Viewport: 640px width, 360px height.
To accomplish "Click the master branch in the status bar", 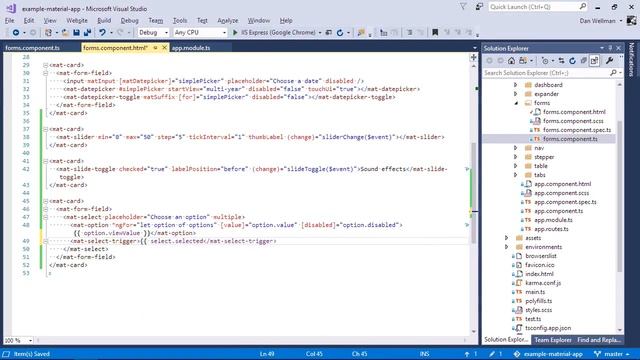I will click(612, 354).
